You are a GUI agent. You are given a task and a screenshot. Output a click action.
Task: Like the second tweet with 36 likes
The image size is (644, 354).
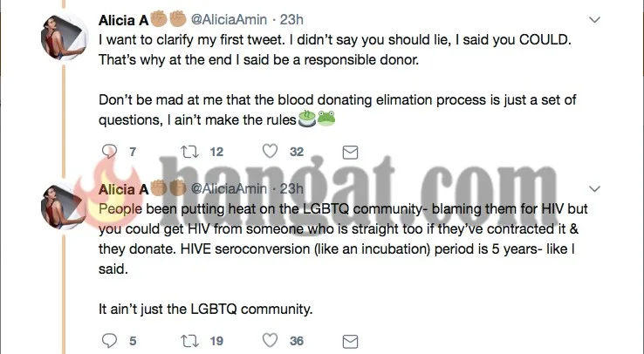[x=271, y=340]
